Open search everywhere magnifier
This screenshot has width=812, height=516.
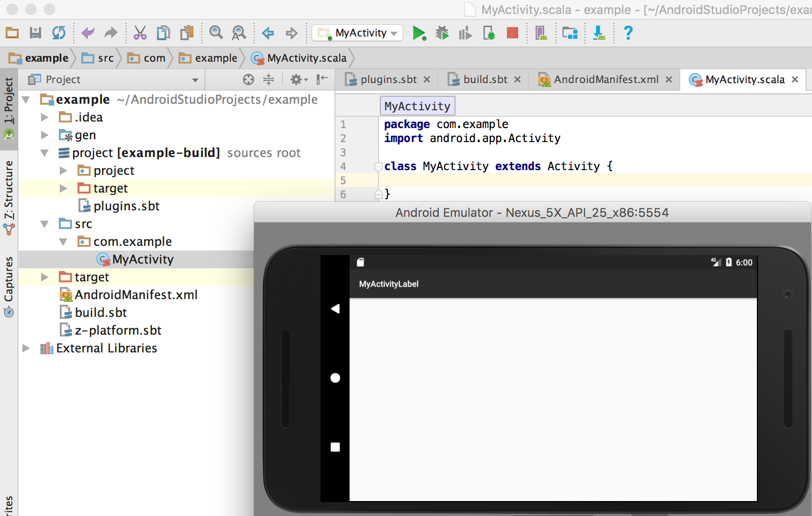click(215, 33)
